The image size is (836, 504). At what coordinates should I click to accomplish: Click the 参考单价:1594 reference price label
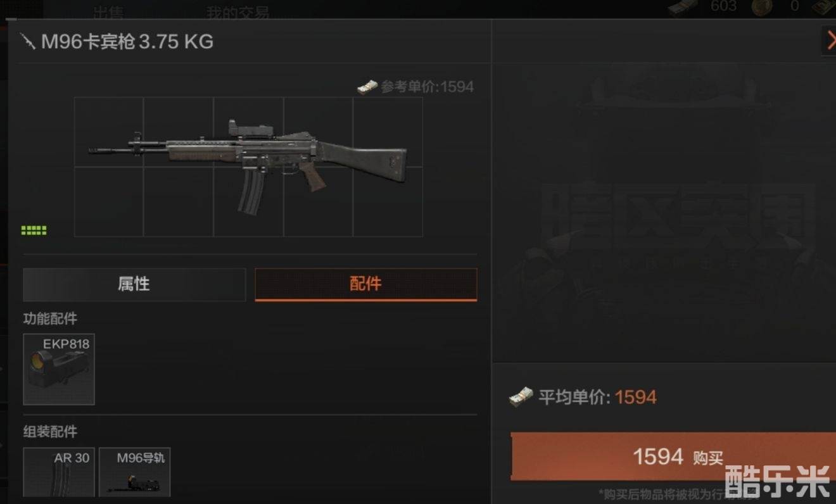(x=427, y=87)
